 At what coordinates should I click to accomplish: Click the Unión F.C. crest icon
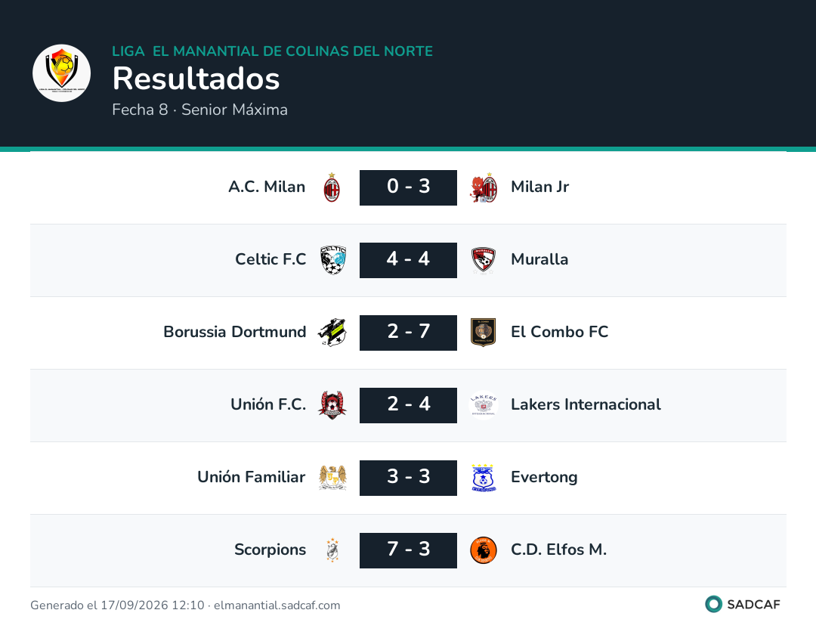332,405
